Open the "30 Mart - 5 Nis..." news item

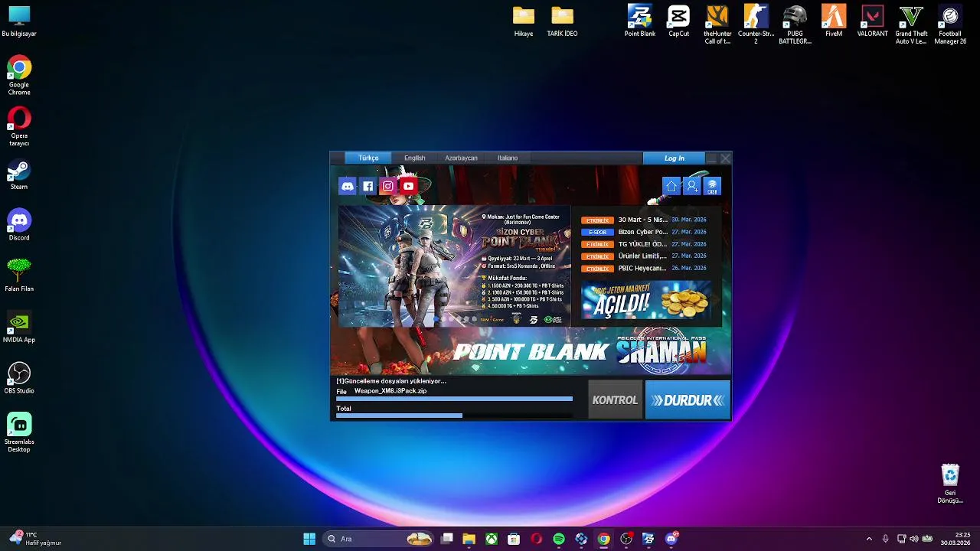tap(643, 220)
